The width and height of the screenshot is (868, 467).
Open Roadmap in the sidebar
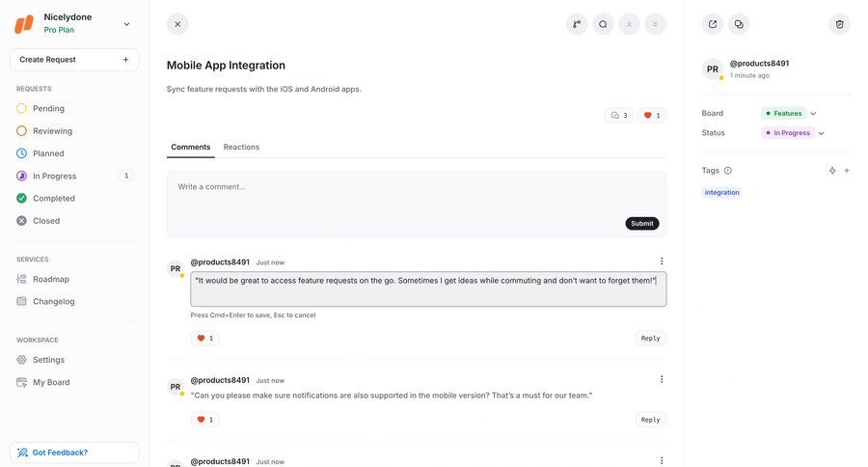click(51, 279)
